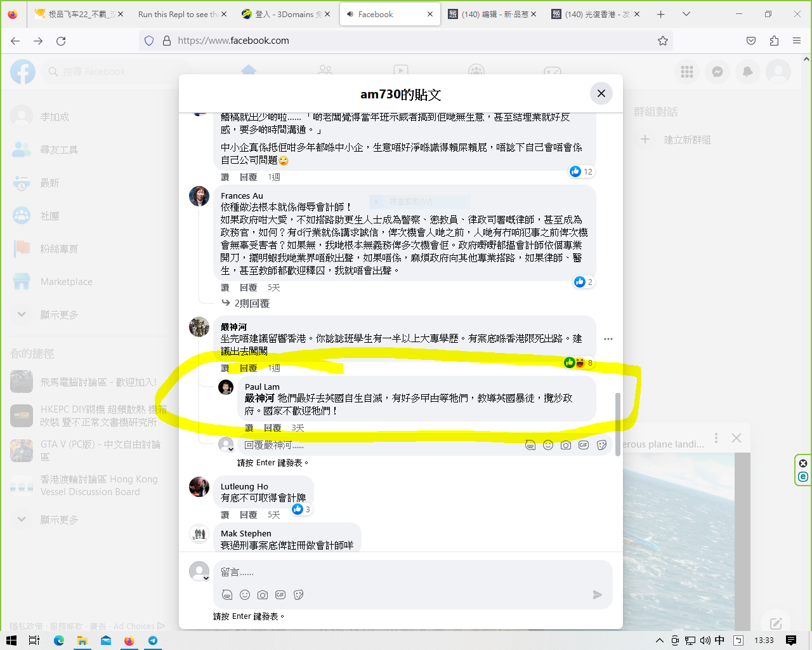Viewport: 812px width, 650px height.
Task: Switch to the 极品飞车22 tab
Action: [x=78, y=14]
